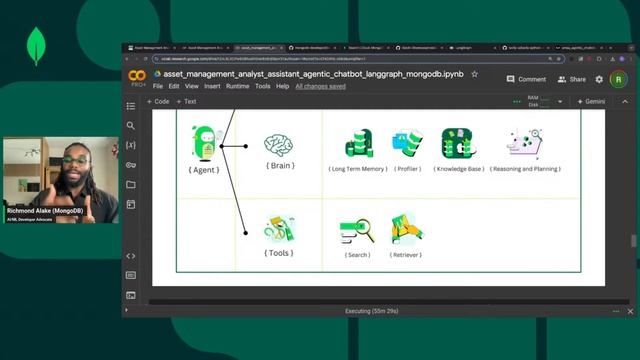Click the Search magnifier image

click(x=357, y=231)
